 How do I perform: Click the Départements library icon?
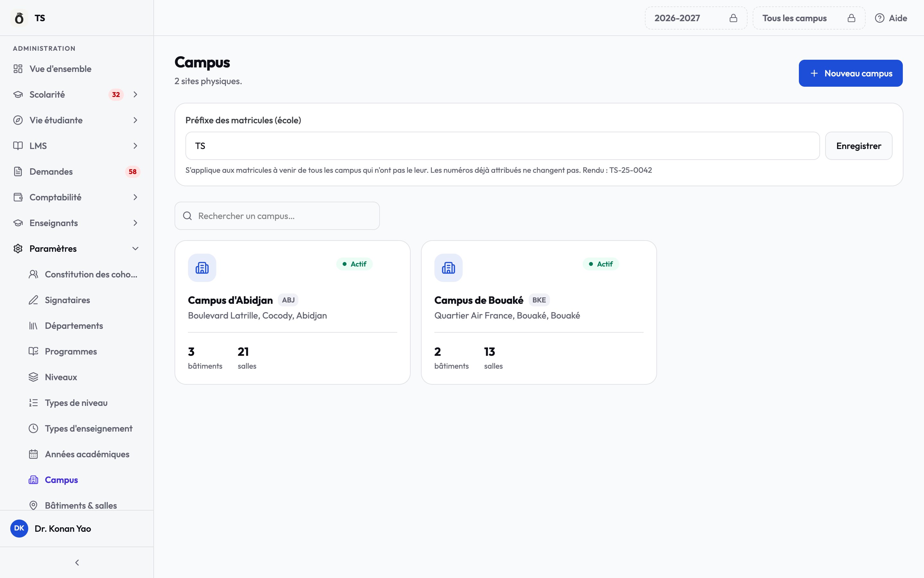point(33,326)
